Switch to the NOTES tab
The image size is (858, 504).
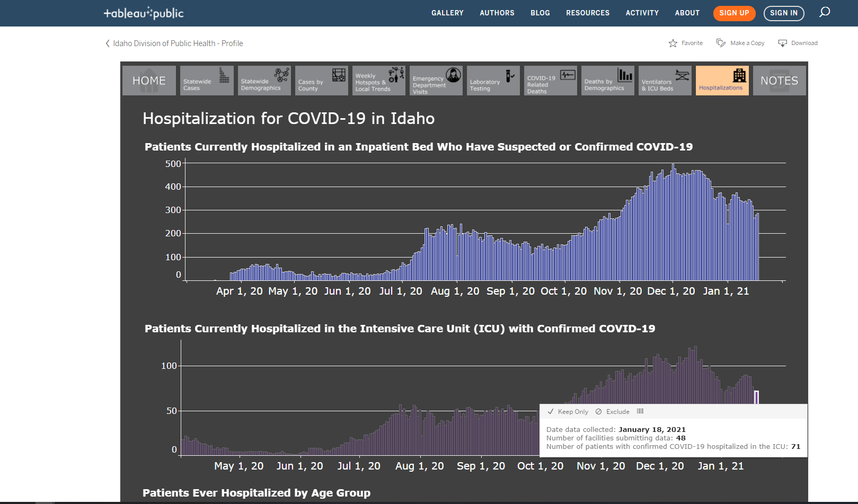[780, 81]
